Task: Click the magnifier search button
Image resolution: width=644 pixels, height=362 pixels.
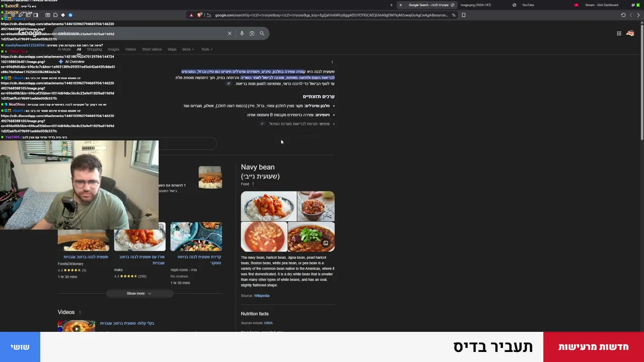Action: (262, 33)
